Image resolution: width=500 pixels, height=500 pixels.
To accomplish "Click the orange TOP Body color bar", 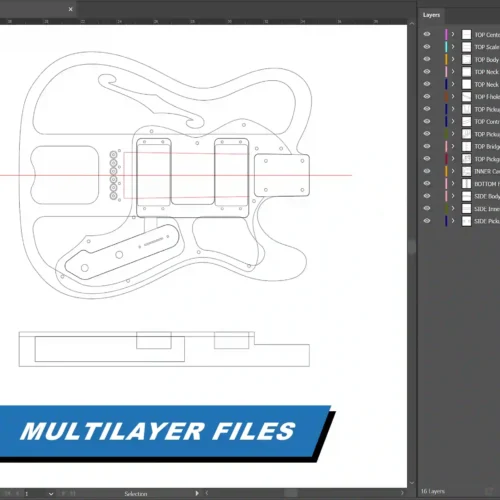I will pos(446,59).
